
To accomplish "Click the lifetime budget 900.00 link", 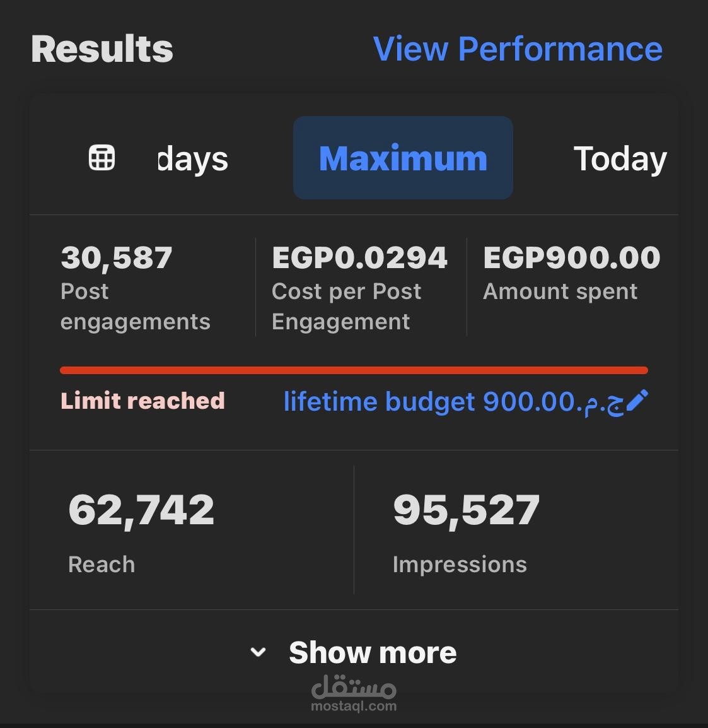I will 453,401.
